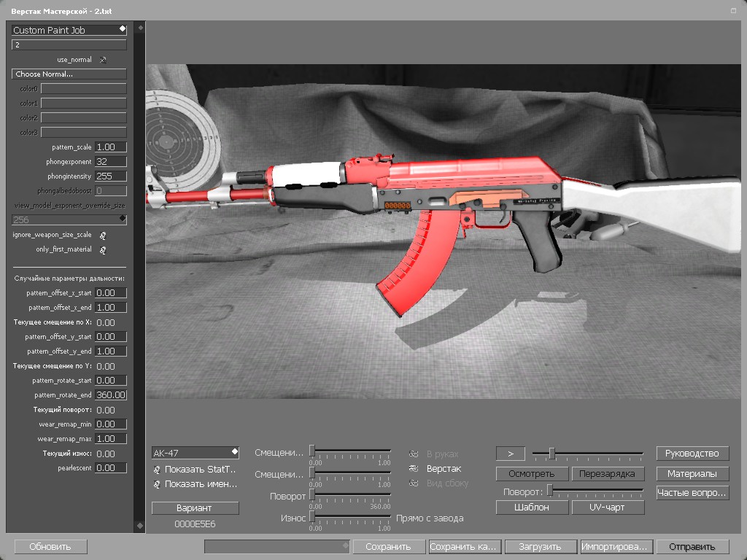Click the animation slider next to > button
The height and width of the screenshot is (560, 747).
pos(588,454)
